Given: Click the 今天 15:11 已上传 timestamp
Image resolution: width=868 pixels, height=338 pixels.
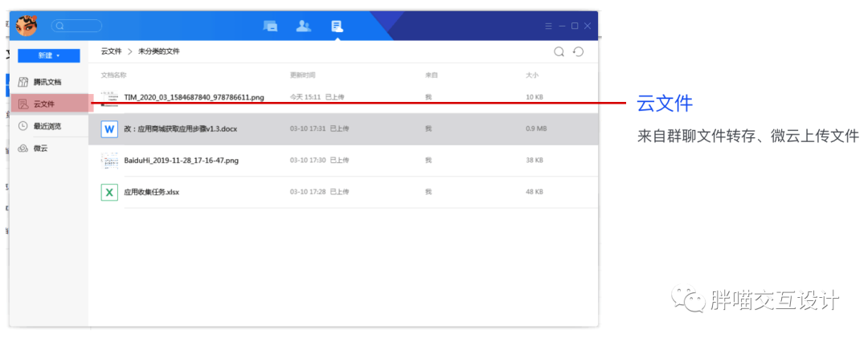Looking at the screenshot, I should pos(317,97).
